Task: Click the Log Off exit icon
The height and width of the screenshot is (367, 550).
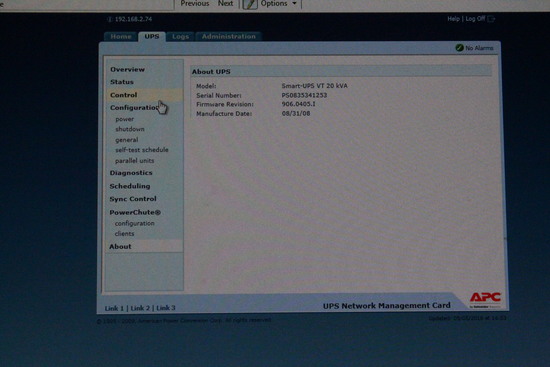Action: click(x=491, y=19)
